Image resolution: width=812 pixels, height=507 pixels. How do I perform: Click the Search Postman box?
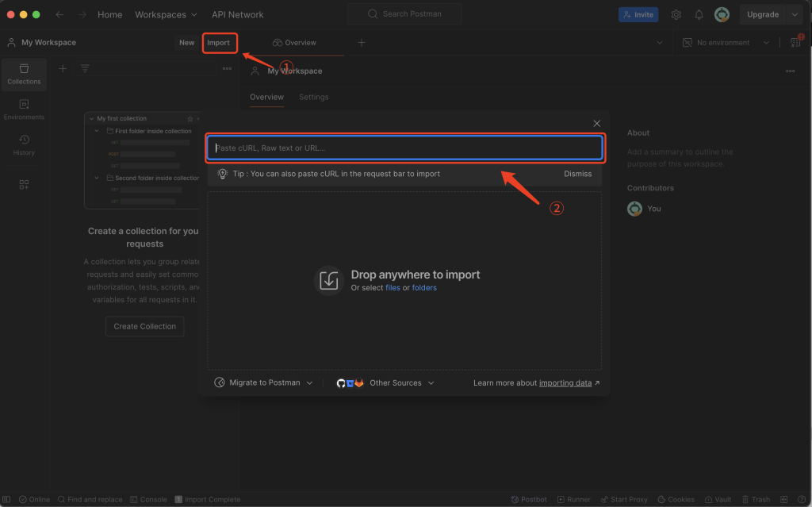404,14
